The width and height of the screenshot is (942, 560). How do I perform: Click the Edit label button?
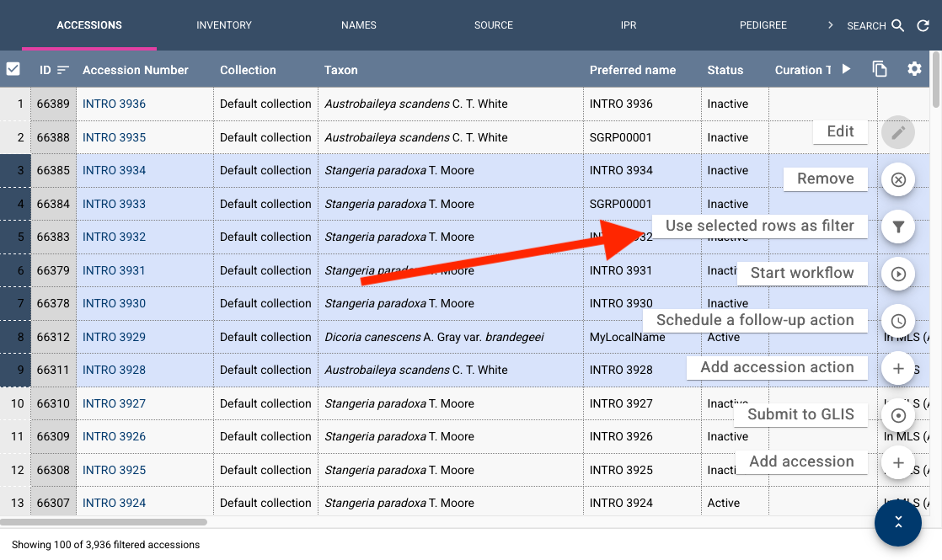tap(840, 131)
